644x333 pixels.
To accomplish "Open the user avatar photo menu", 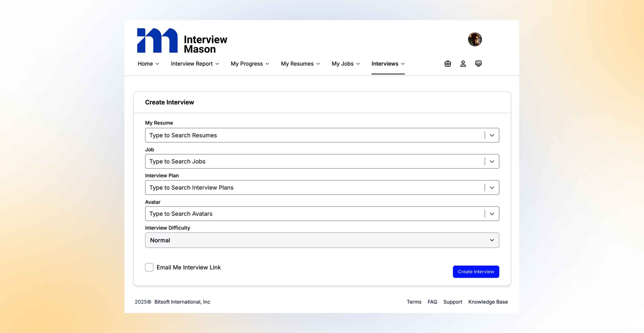I will click(475, 40).
